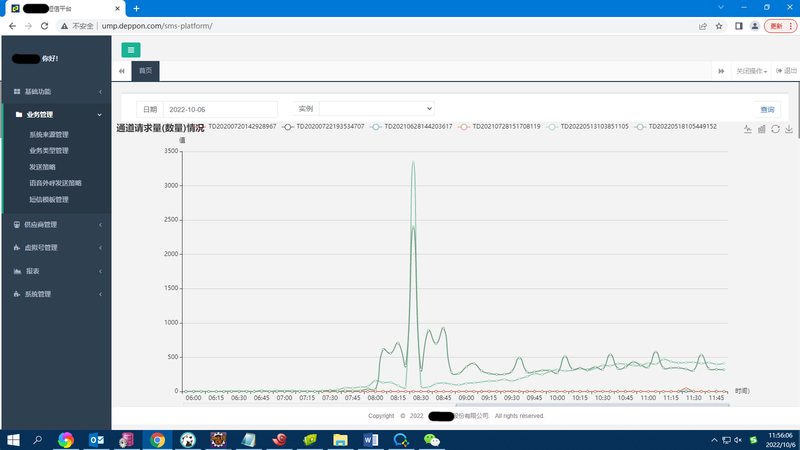
Task: Close the current browser tab
Action: tap(117, 9)
